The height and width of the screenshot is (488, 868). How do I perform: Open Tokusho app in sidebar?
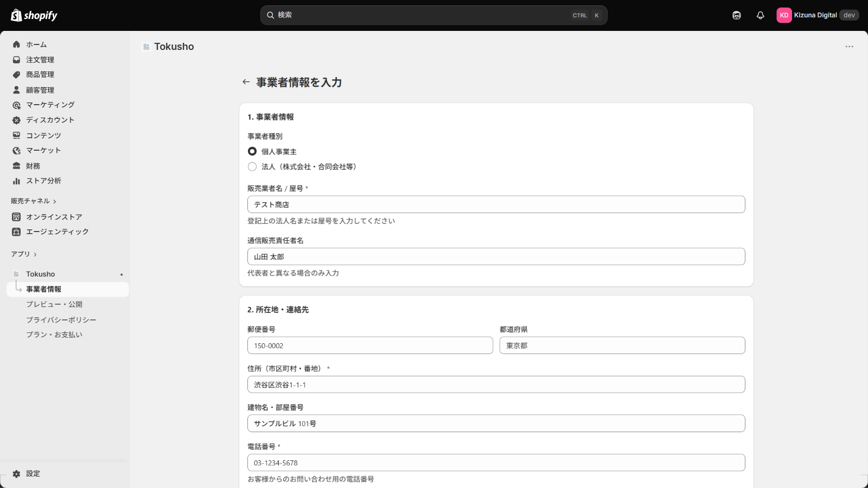pyautogui.click(x=41, y=274)
